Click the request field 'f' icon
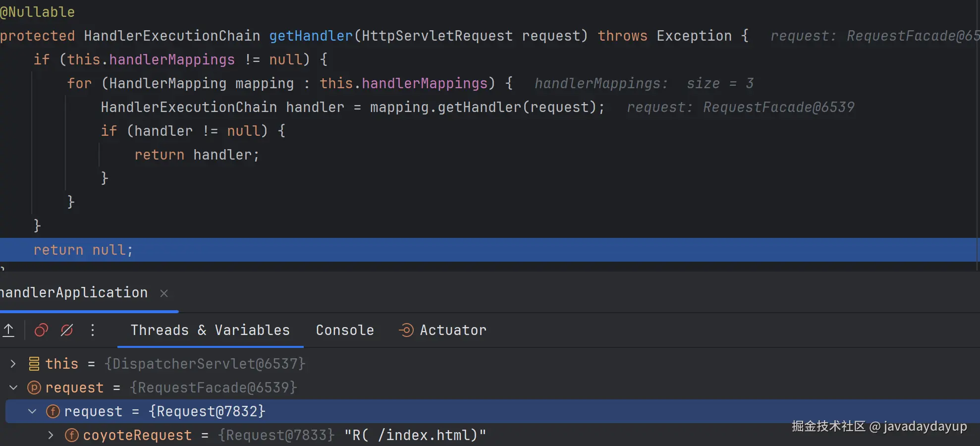This screenshot has height=446, width=980. pos(53,411)
